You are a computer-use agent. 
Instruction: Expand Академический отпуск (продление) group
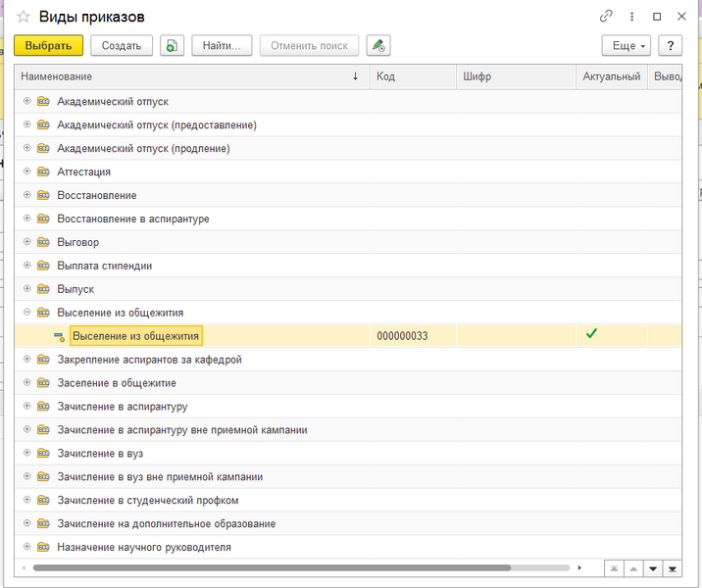[x=26, y=148]
